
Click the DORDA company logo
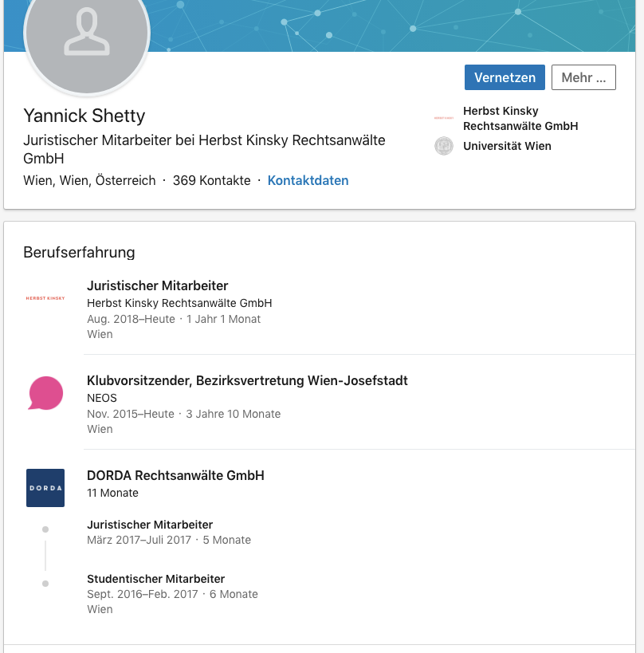pyautogui.click(x=45, y=488)
